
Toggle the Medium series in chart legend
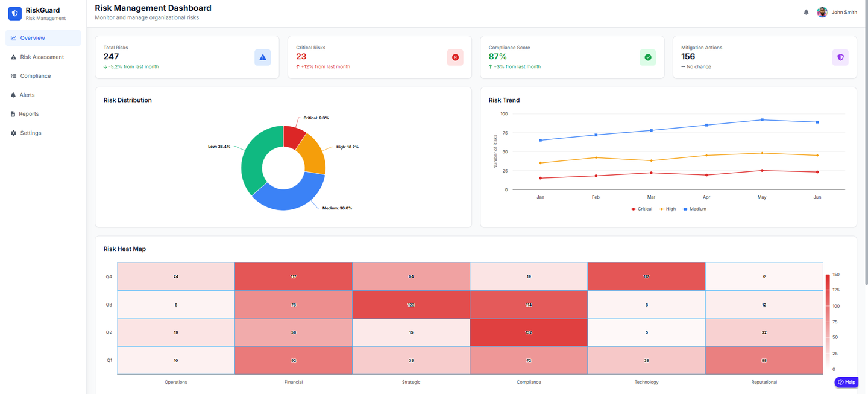pos(694,209)
